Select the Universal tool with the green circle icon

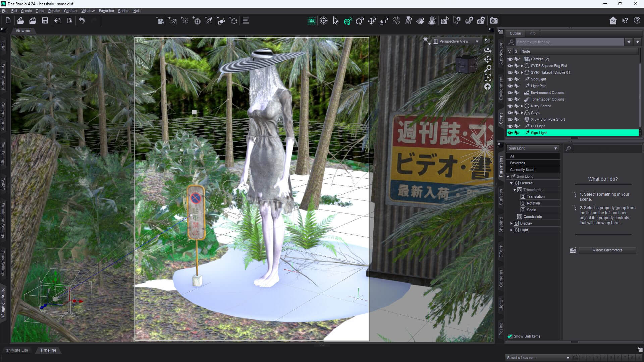[x=347, y=21]
